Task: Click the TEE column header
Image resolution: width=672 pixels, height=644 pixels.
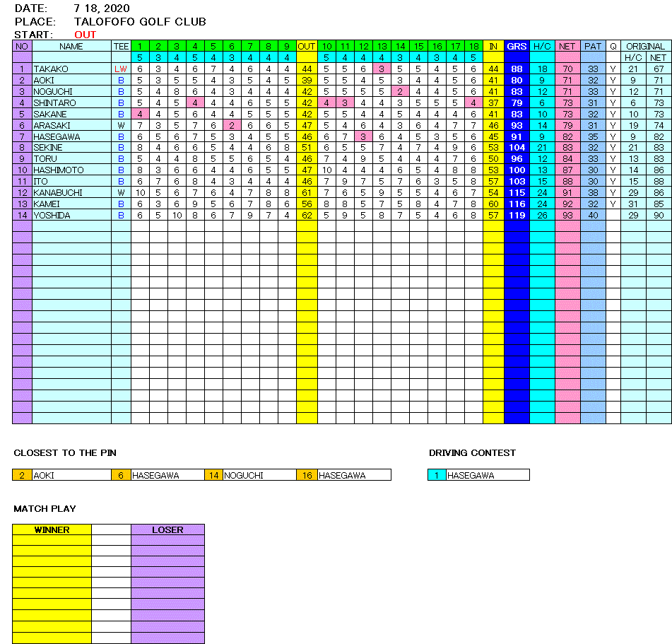Action: click(x=121, y=46)
